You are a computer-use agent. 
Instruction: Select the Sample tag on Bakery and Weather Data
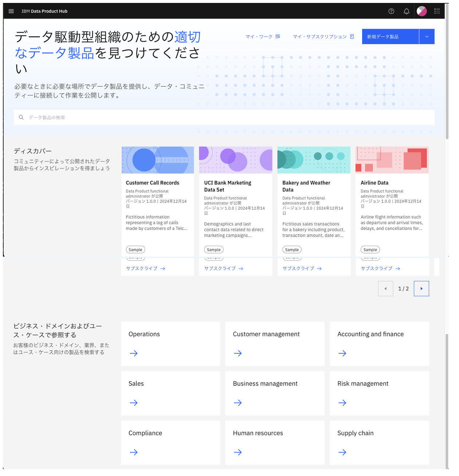[x=292, y=250]
